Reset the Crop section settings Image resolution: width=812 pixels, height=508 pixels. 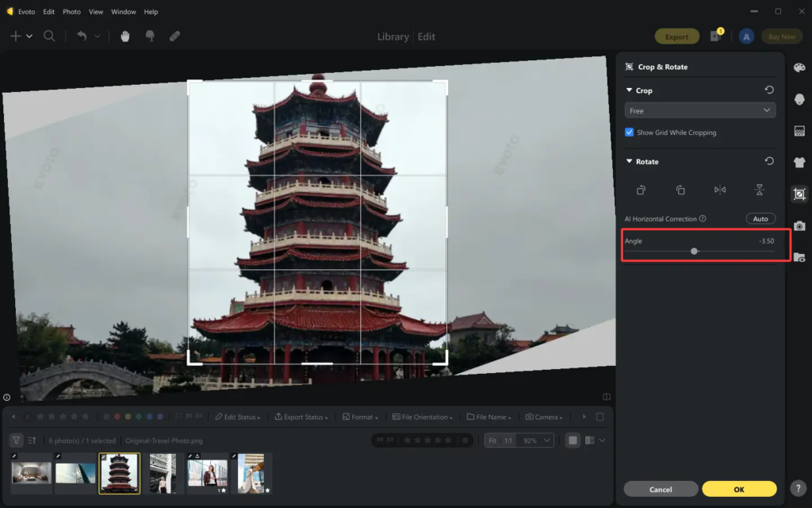tap(768, 90)
